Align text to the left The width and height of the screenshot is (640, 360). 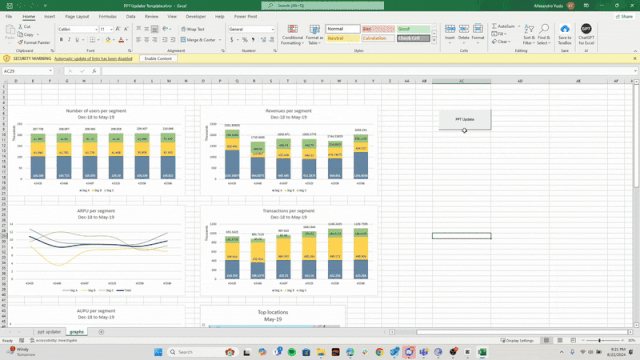coord(138,40)
